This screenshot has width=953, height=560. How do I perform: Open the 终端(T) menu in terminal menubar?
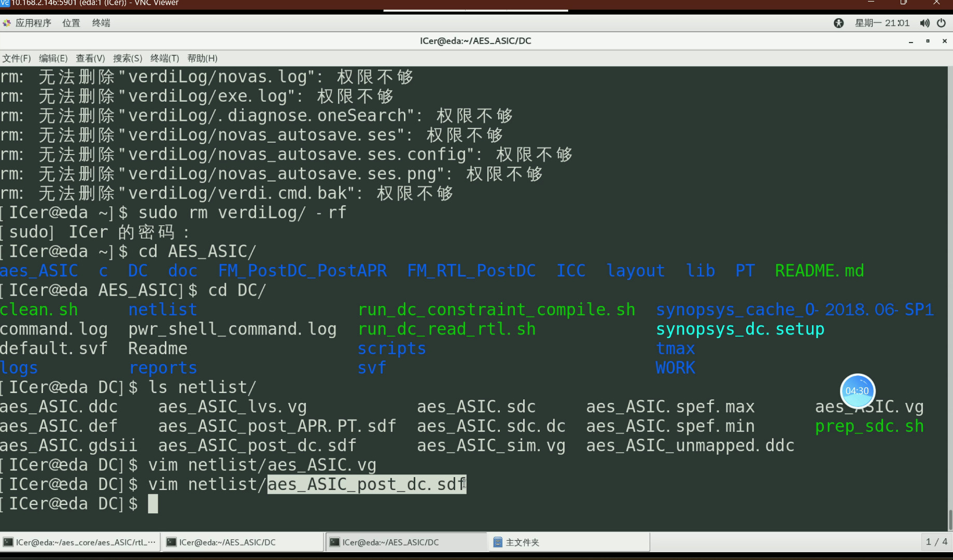click(x=164, y=58)
